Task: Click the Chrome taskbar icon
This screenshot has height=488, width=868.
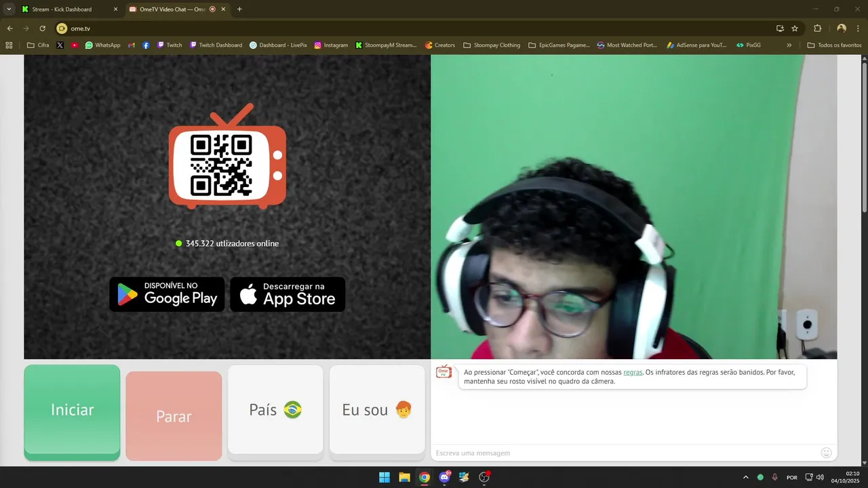Action: [x=424, y=477]
